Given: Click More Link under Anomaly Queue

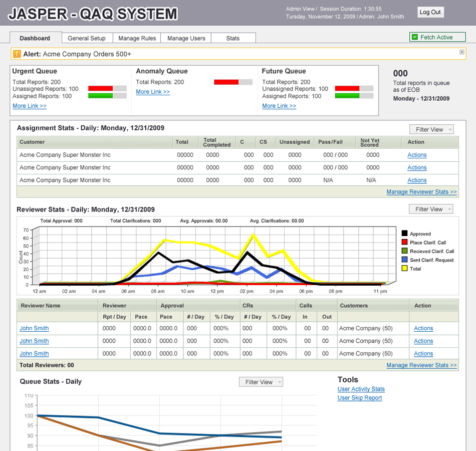Looking at the screenshot, I should pyautogui.click(x=153, y=92).
